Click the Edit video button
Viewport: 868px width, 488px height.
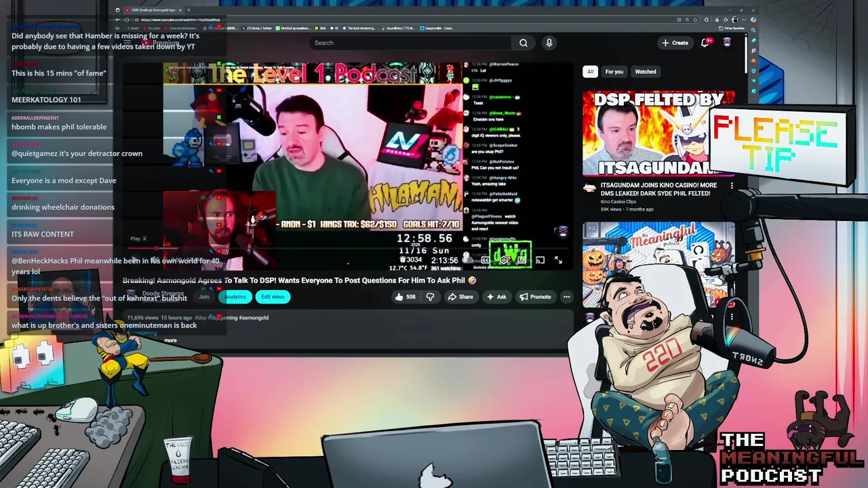pyautogui.click(x=273, y=297)
